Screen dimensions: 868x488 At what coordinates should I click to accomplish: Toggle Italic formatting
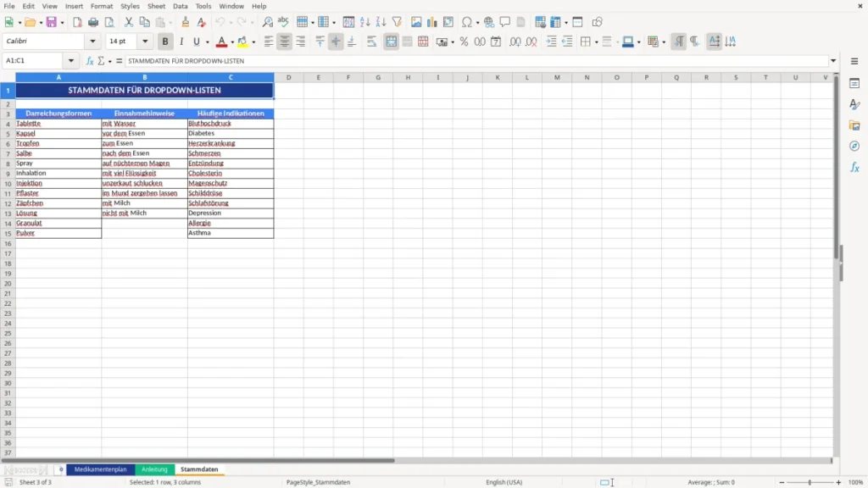point(181,42)
